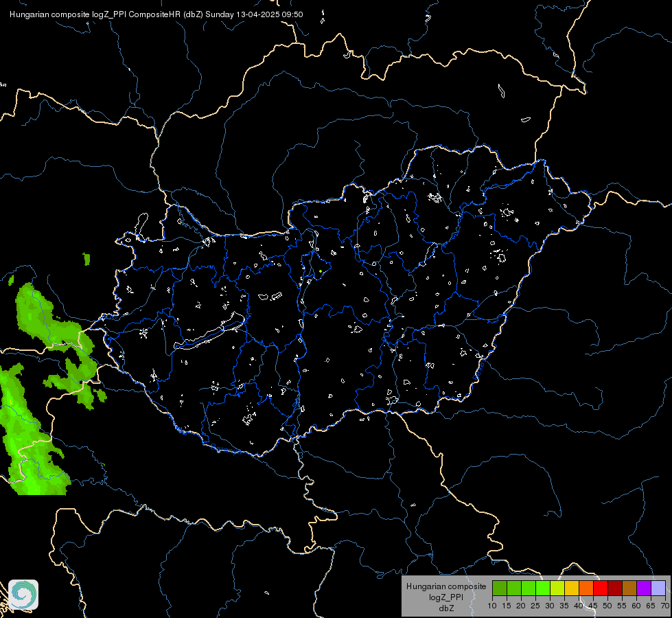Click the 30–35 dBZ yellow-green swatch
672x618 pixels.
coord(557,588)
